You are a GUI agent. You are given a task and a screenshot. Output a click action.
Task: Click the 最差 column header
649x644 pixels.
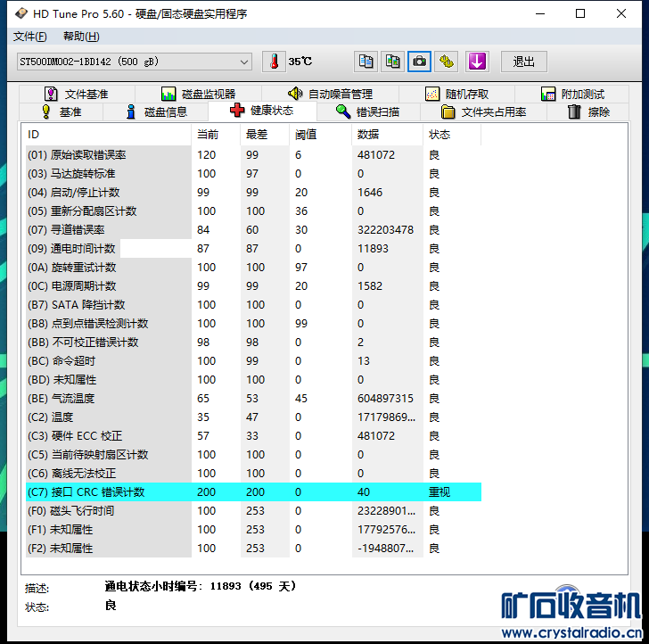(265, 135)
